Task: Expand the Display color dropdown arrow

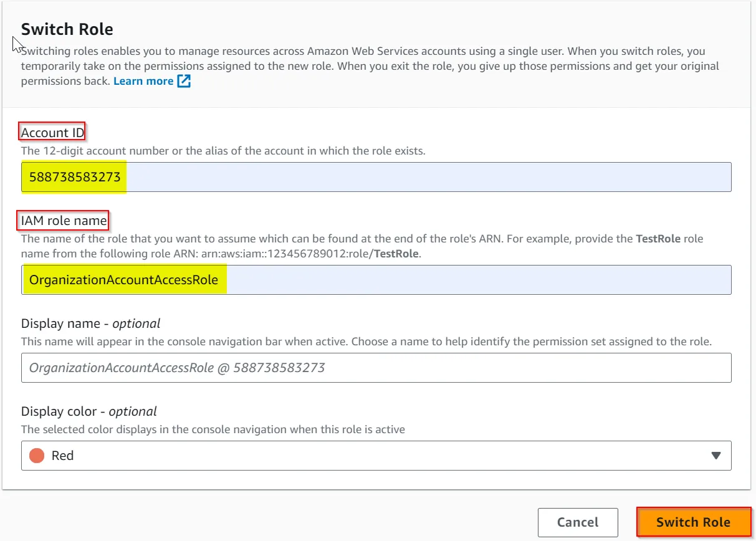Action: click(716, 456)
